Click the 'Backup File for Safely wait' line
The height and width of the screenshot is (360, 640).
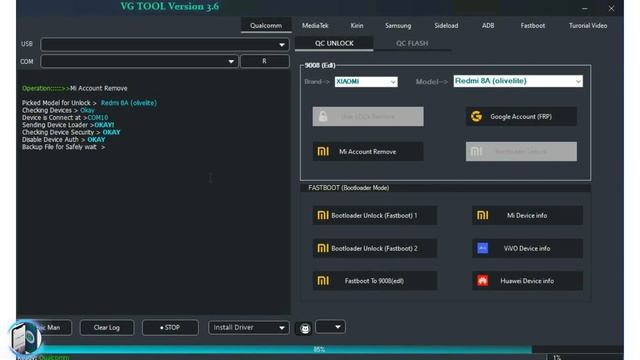[x=63, y=147]
